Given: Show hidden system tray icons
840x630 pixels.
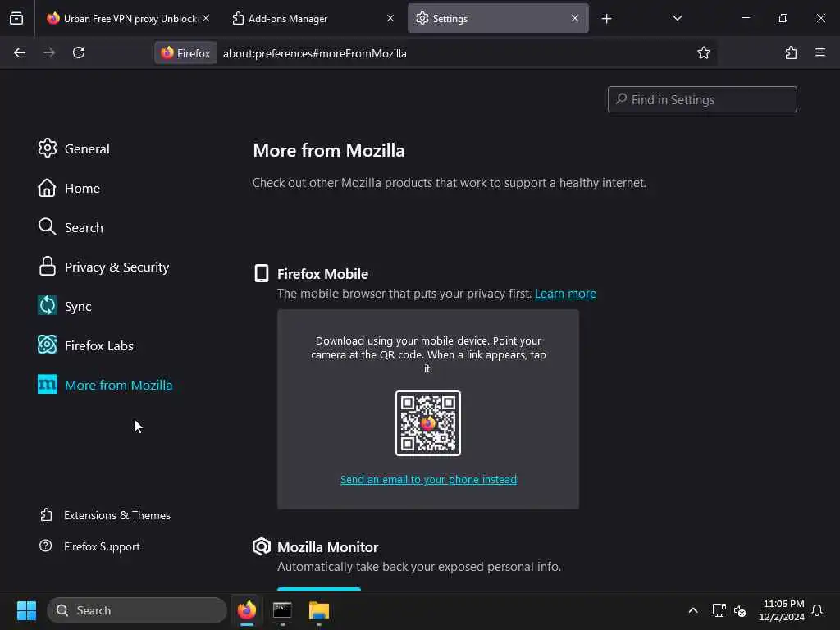Looking at the screenshot, I should [692, 610].
